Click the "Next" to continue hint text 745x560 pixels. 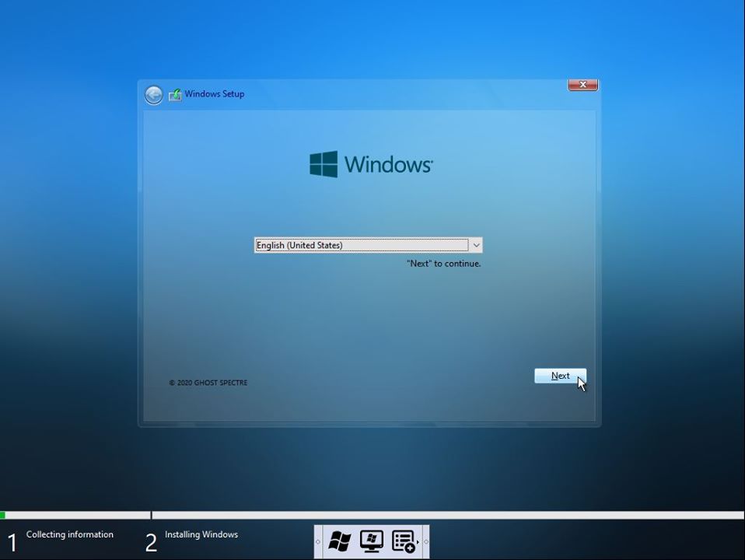pyautogui.click(x=444, y=264)
